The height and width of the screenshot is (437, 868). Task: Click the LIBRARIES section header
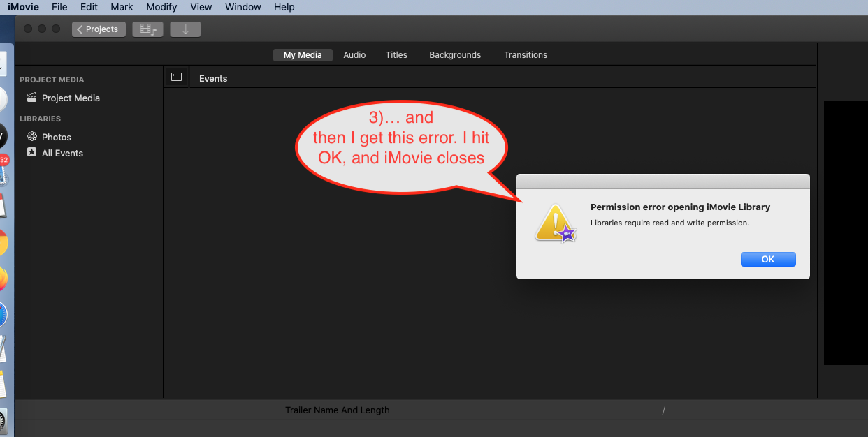tap(41, 119)
